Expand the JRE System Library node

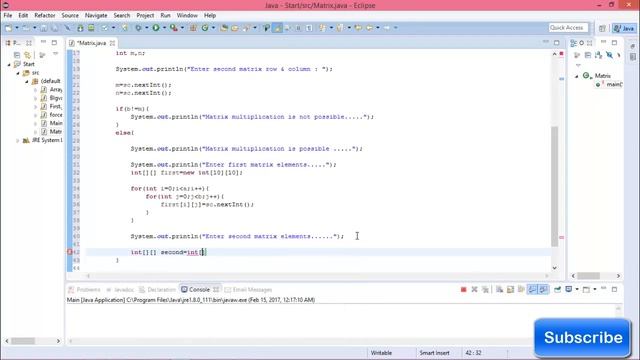(x=18, y=140)
